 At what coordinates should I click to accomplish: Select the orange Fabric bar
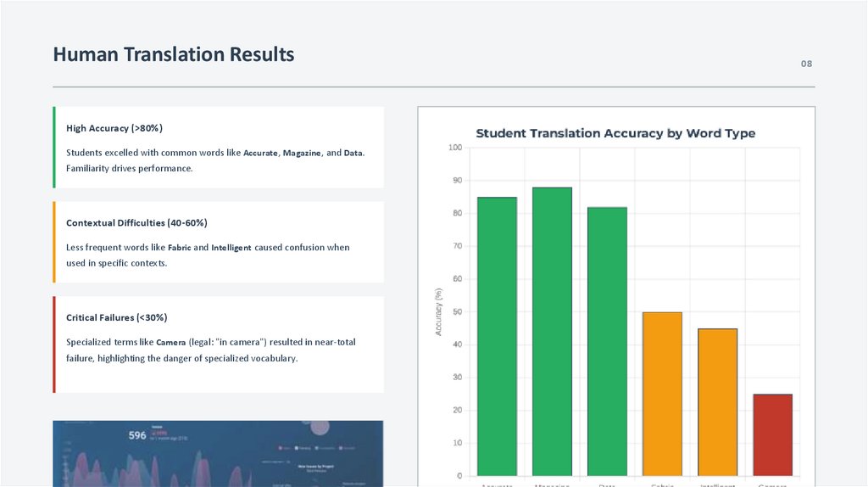point(662,394)
